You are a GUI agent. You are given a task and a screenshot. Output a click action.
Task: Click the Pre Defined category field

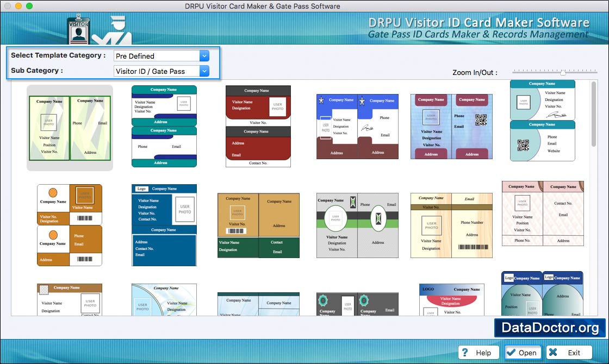161,56
